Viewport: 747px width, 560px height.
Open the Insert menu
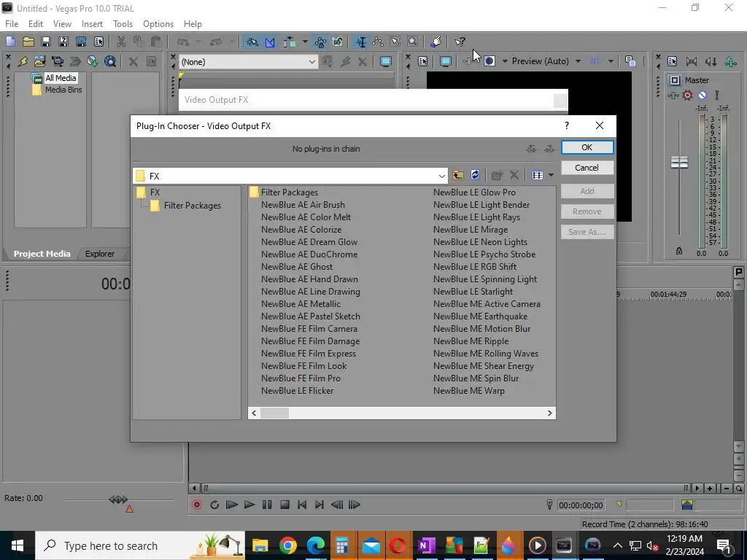click(x=92, y=24)
